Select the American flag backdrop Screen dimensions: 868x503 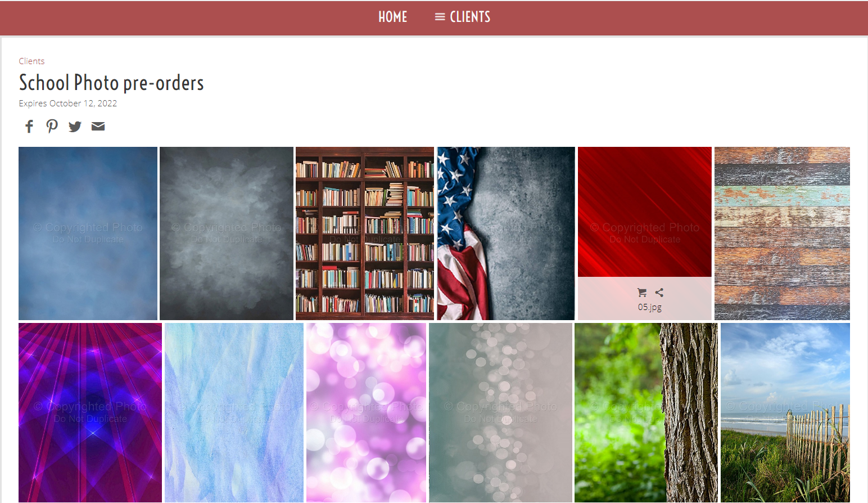(506, 233)
